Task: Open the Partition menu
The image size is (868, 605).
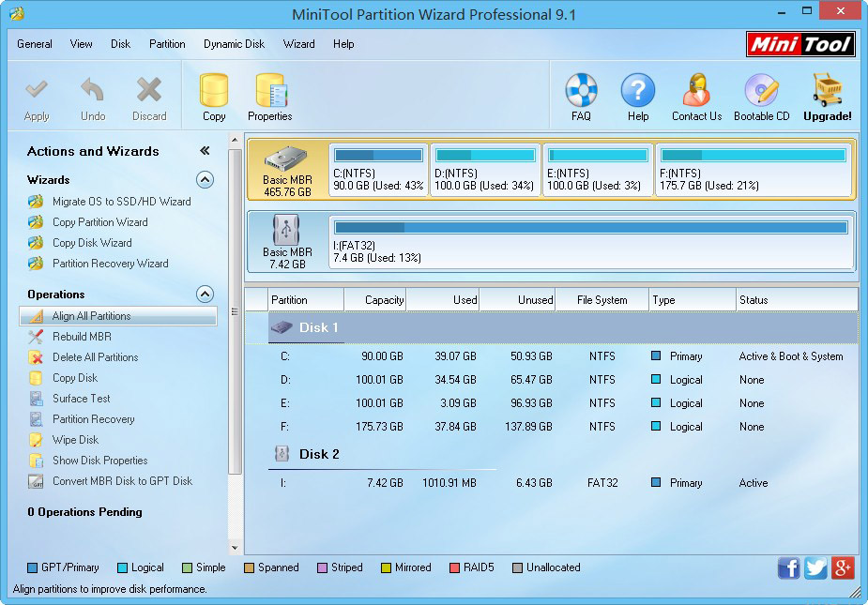Action: (167, 44)
